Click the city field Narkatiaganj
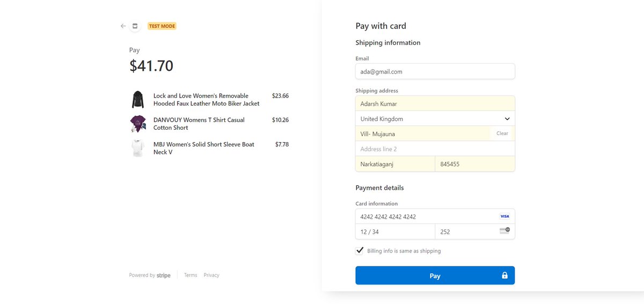 click(395, 164)
